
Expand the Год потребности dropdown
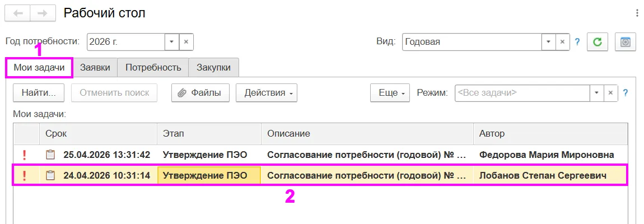(x=172, y=41)
